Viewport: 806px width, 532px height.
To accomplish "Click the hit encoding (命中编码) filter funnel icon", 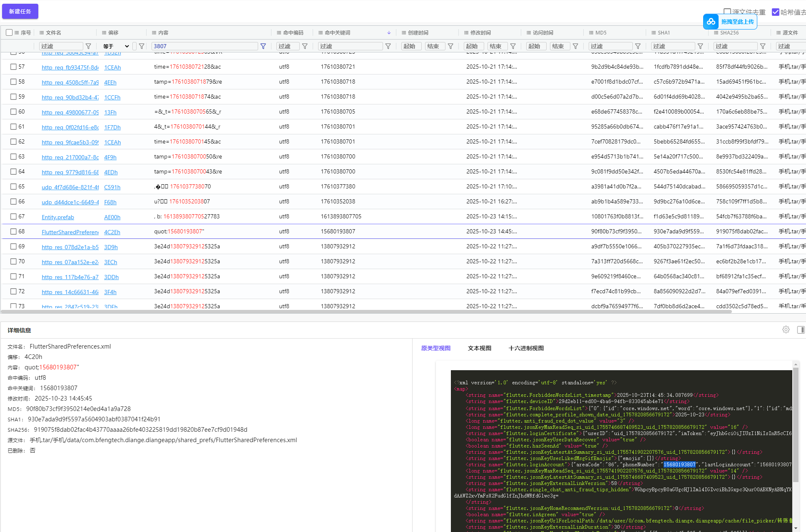I will coord(305,46).
